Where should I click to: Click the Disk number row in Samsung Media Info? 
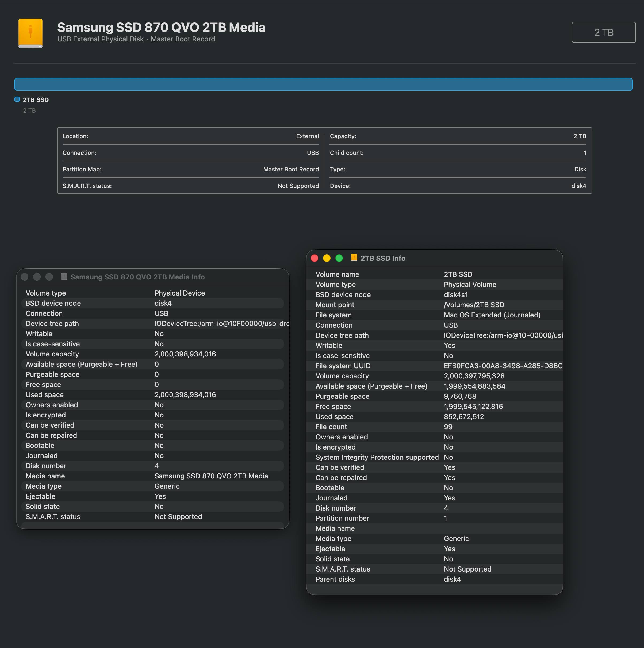[x=153, y=466]
